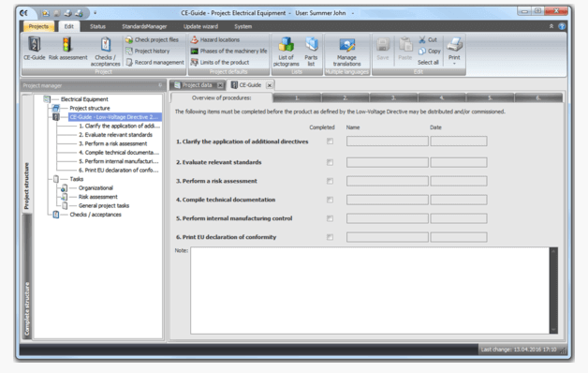Click the quick access print icon

tap(67, 13)
